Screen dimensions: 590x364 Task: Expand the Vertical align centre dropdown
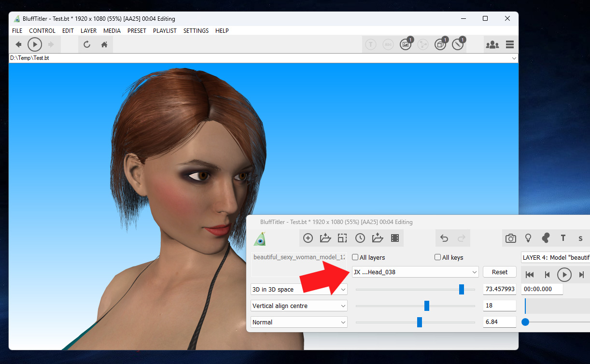299,306
